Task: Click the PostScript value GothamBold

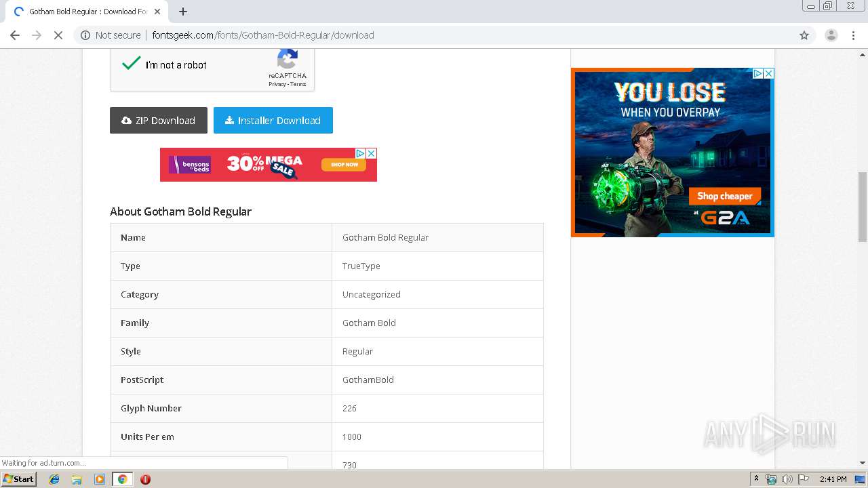Action: click(x=368, y=380)
